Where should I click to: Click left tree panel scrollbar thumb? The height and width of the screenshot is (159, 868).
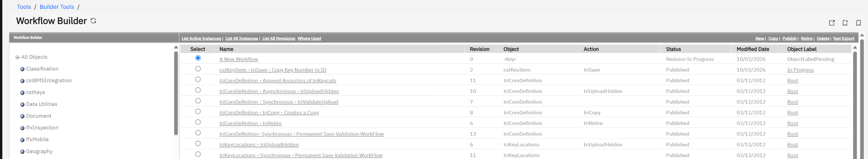tap(176, 93)
